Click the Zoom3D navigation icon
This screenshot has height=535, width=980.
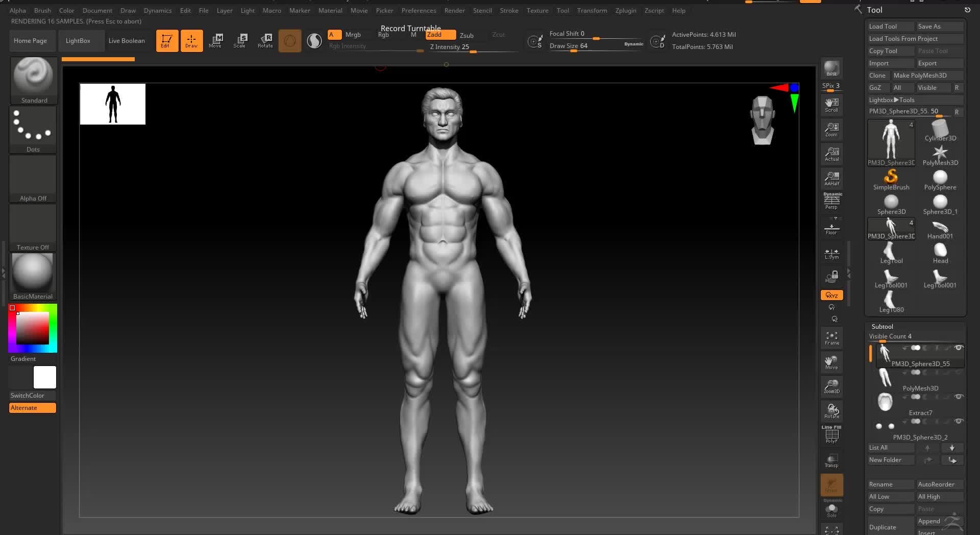(831, 386)
